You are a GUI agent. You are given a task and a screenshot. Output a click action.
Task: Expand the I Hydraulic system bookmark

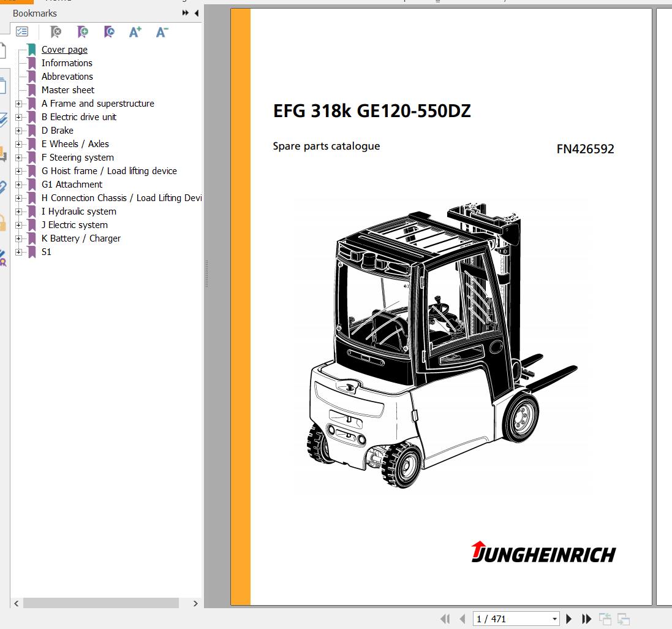18,212
